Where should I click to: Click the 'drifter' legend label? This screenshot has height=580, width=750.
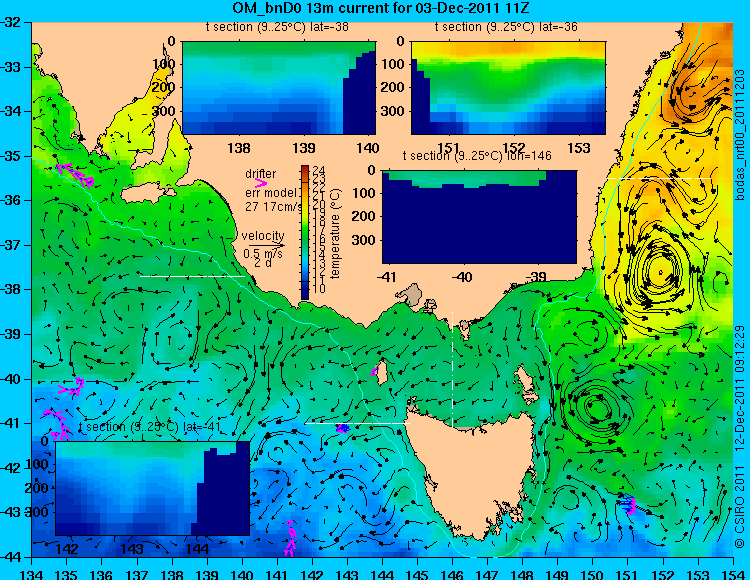[261, 174]
